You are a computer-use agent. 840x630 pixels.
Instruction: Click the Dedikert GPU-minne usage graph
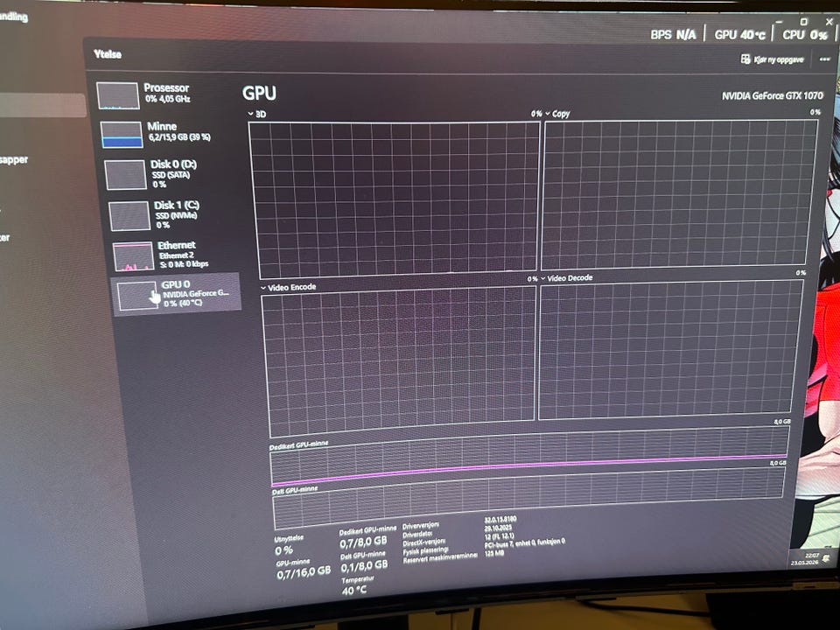[528, 455]
